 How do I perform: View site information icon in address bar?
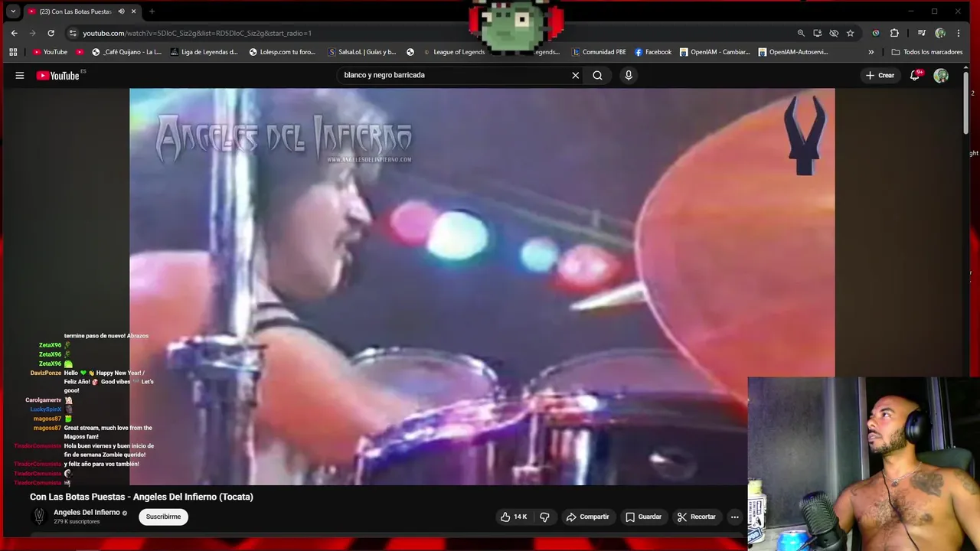click(x=73, y=33)
